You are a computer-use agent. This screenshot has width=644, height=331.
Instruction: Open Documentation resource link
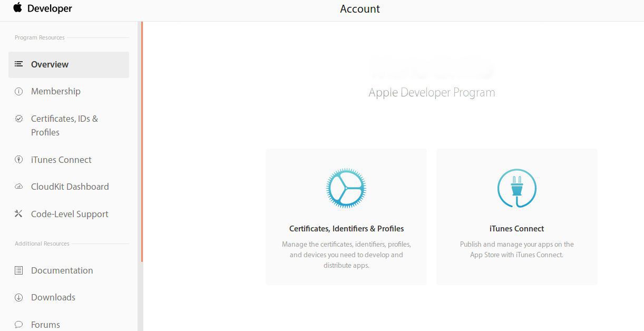tap(62, 270)
